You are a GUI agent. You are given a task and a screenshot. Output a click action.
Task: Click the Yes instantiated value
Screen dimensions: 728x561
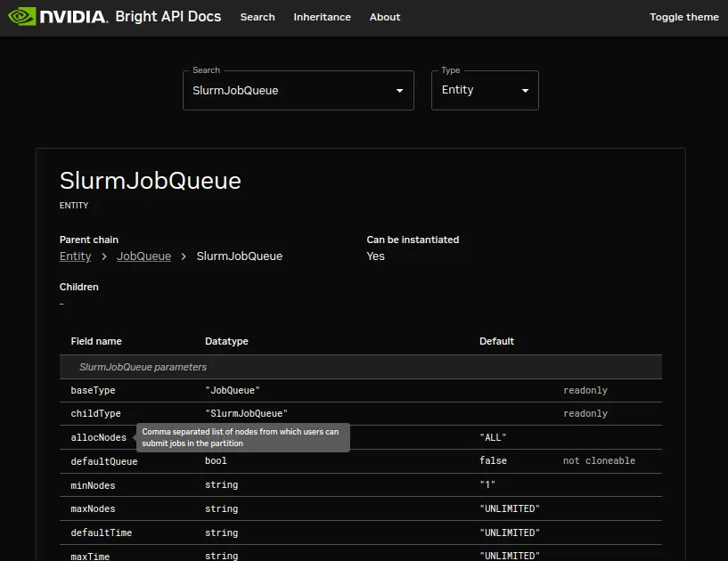point(376,256)
